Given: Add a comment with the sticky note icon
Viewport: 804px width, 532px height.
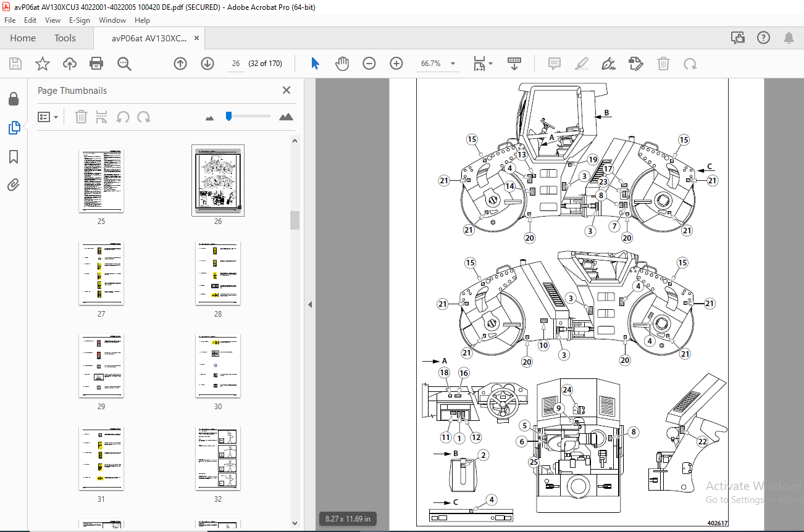Looking at the screenshot, I should click(554, 64).
